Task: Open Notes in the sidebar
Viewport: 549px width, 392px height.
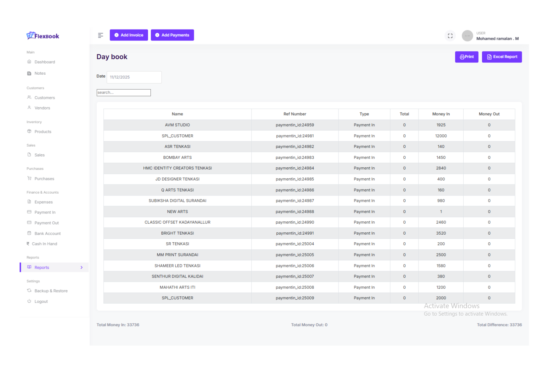Action: (x=40, y=73)
